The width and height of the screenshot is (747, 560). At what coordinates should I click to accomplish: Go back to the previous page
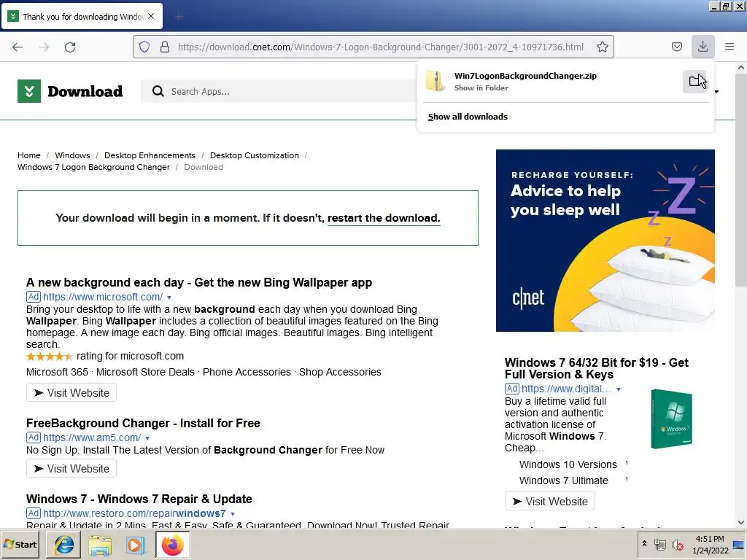click(x=18, y=47)
